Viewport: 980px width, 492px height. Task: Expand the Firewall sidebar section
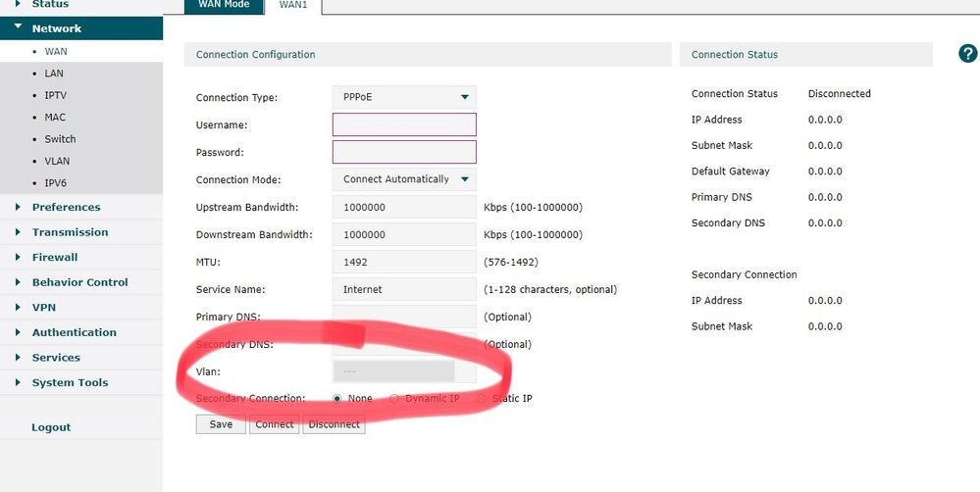54,257
